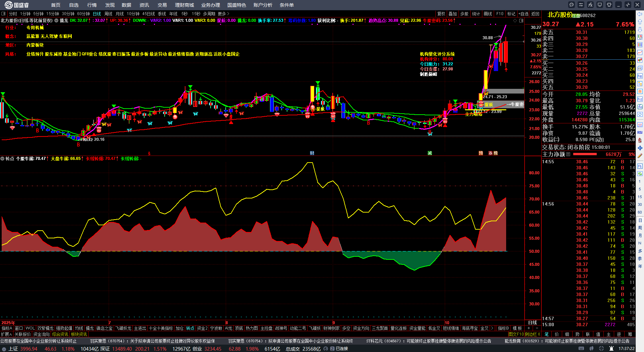Expand the 更多 periods dropdown
The height and width of the screenshot is (352, 644).
coord(223,14)
